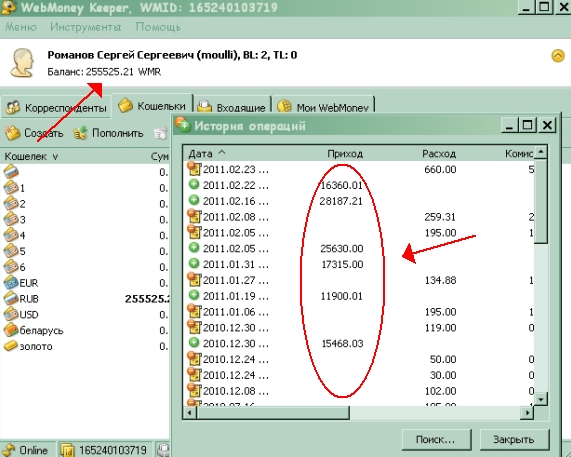Close the История операций window
Image resolution: width=571 pixels, height=457 pixels.
point(547,125)
